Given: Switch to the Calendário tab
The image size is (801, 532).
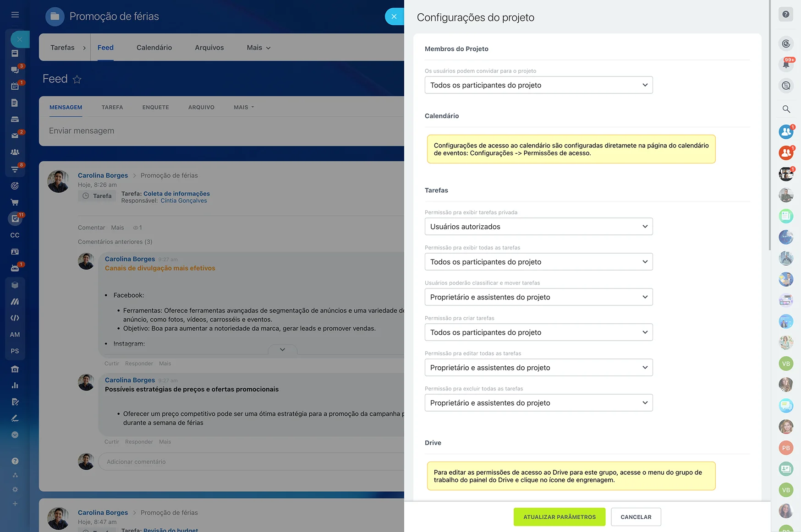Looking at the screenshot, I should point(154,48).
